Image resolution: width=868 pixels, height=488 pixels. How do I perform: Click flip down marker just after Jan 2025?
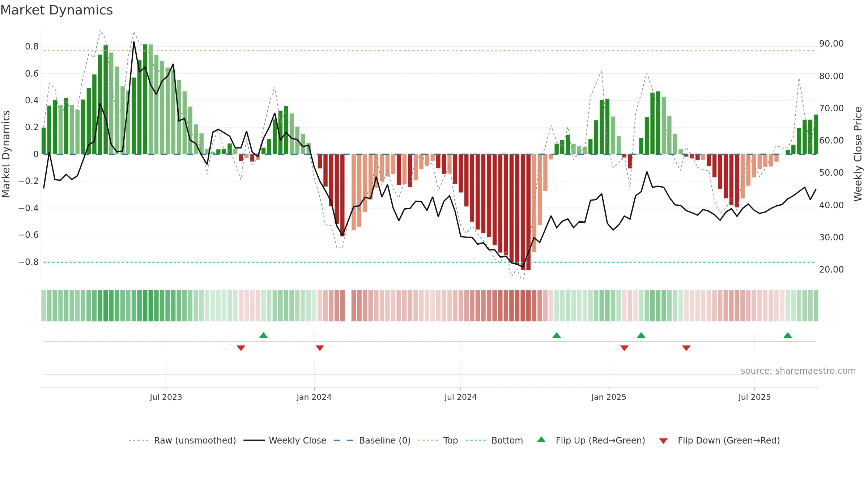tap(624, 348)
